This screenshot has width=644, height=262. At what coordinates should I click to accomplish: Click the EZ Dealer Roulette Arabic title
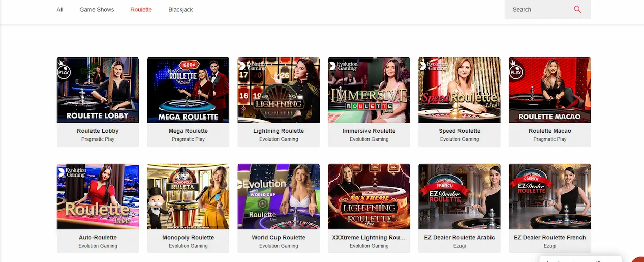click(459, 238)
